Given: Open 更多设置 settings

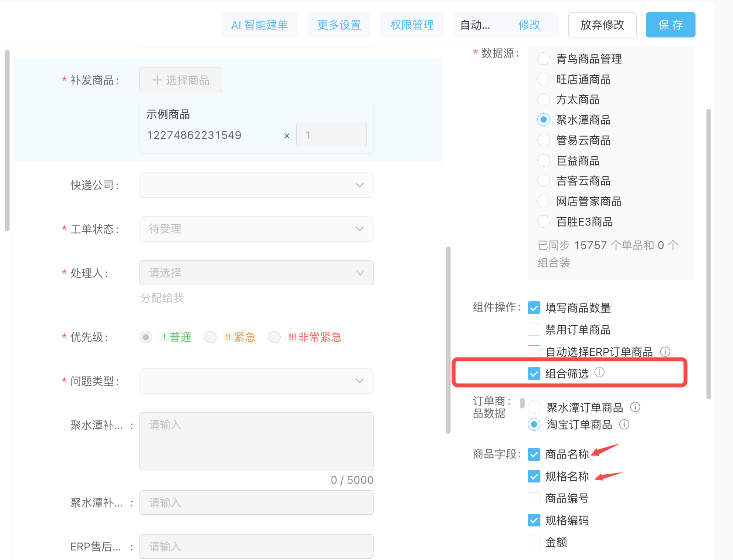Looking at the screenshot, I should (339, 25).
